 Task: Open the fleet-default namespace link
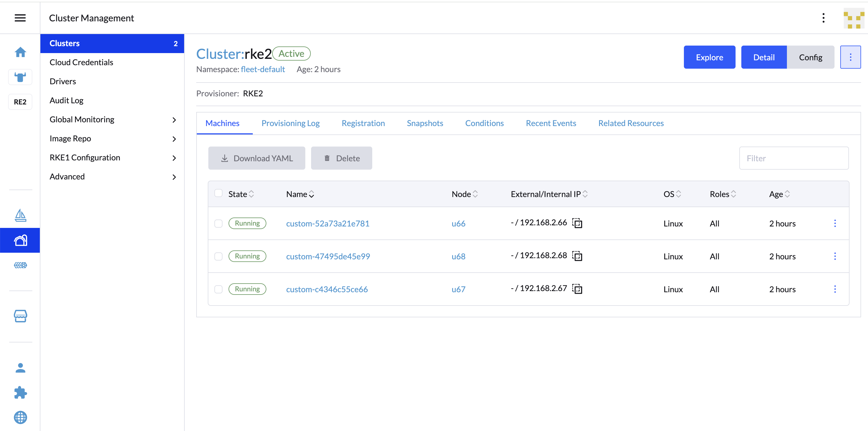[x=263, y=70]
